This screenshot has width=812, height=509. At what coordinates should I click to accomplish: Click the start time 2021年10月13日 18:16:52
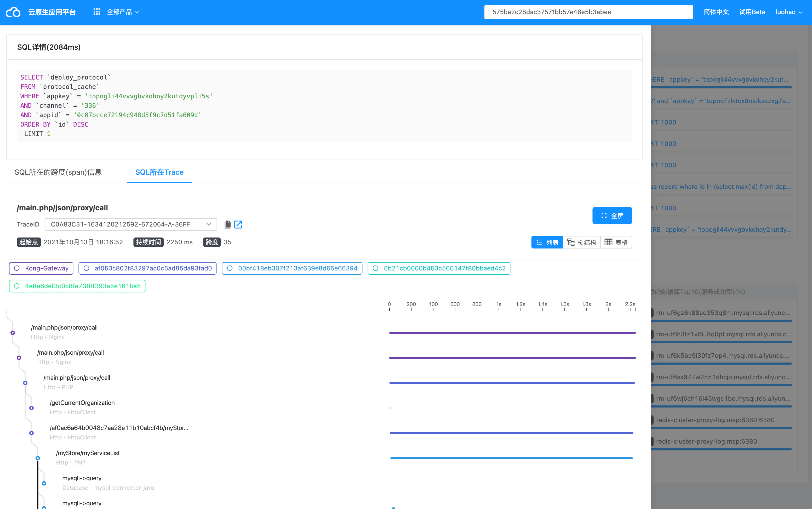click(x=83, y=242)
